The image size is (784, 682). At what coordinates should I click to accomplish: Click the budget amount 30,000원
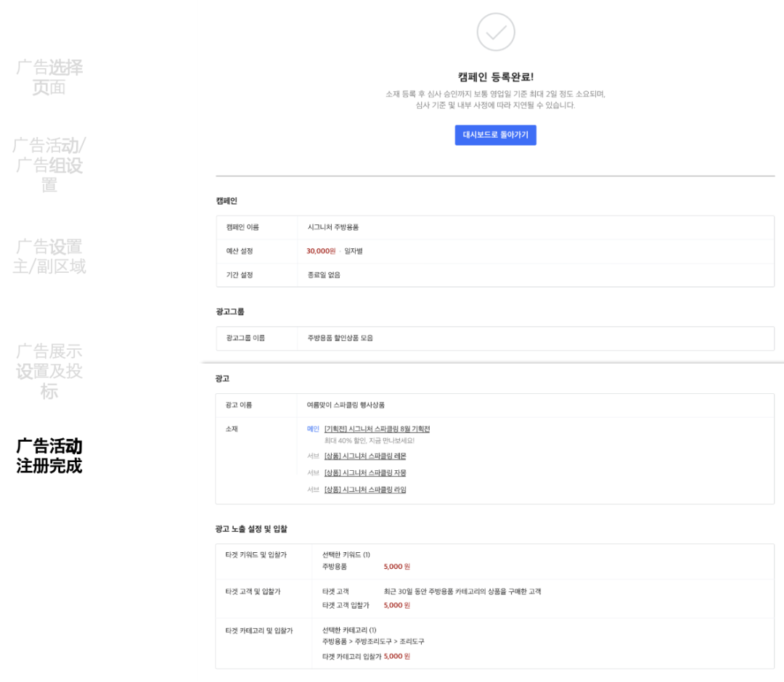click(321, 251)
